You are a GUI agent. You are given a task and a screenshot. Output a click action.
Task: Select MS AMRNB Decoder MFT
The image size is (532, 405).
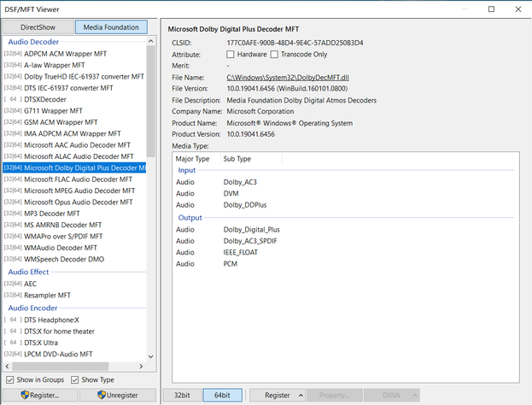74,225
